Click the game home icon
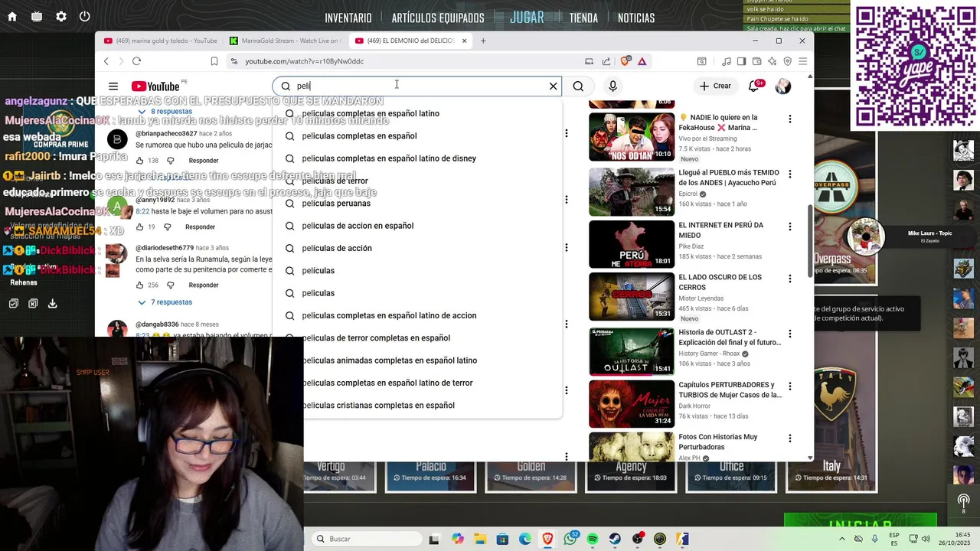The width and height of the screenshot is (980, 551). [x=12, y=16]
